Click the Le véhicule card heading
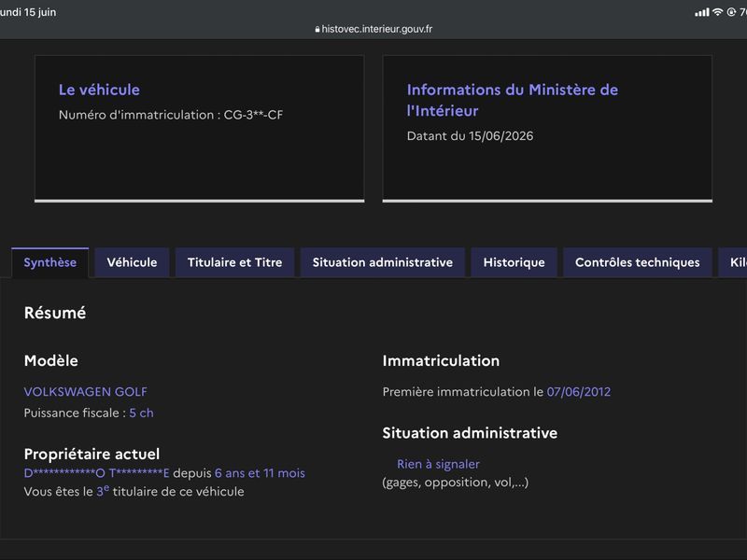This screenshot has height=560, width=747. coord(99,90)
